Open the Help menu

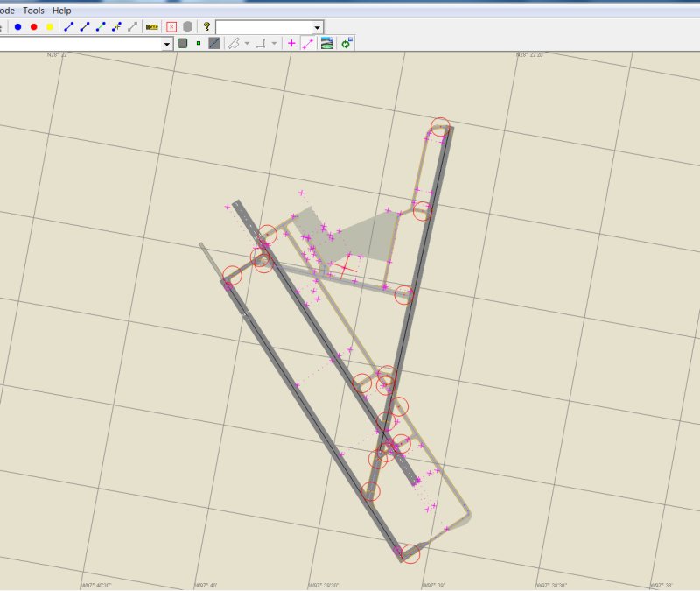[x=62, y=11]
